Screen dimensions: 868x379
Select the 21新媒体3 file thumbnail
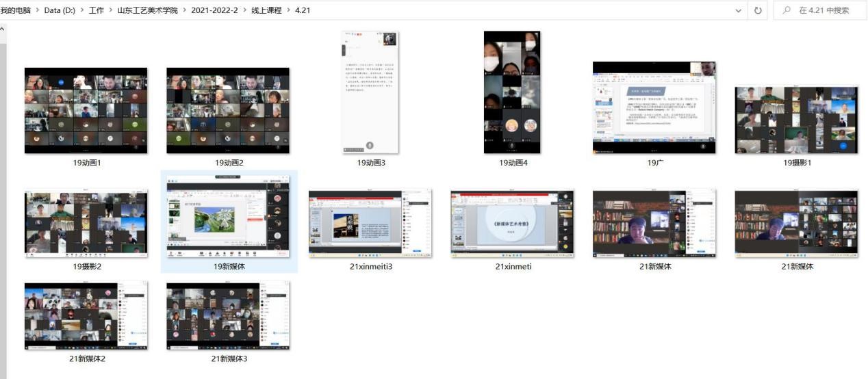228,316
